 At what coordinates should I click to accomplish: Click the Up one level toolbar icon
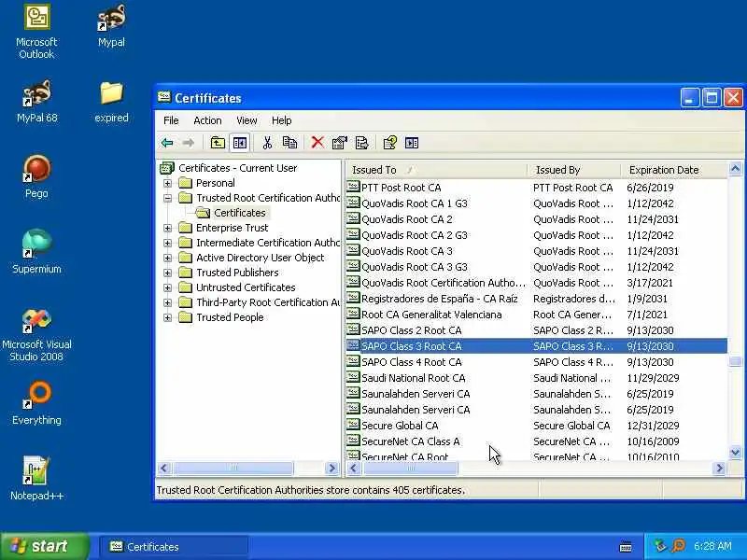(218, 143)
